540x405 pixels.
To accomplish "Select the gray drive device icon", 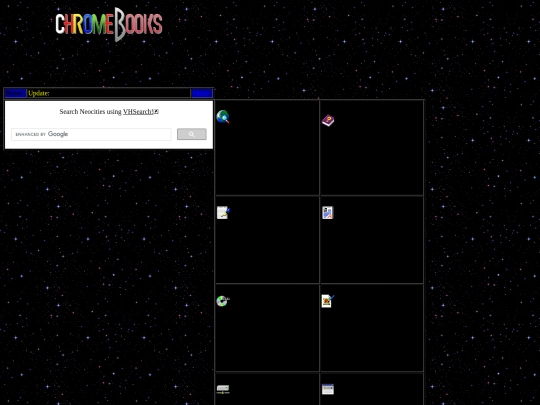I will point(223,389).
